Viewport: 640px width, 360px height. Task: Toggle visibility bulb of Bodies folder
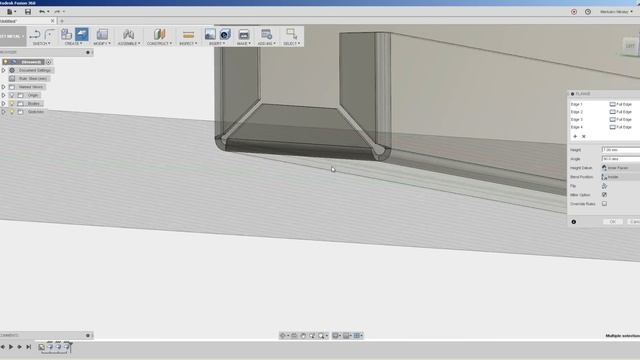pos(12,104)
